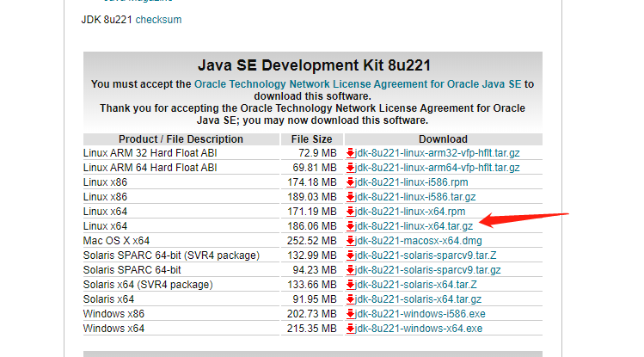The width and height of the screenshot is (644, 357).
Task: Download jdk-8u221-linux-arm64-vfp-hflt.tar.gz
Action: coord(438,168)
